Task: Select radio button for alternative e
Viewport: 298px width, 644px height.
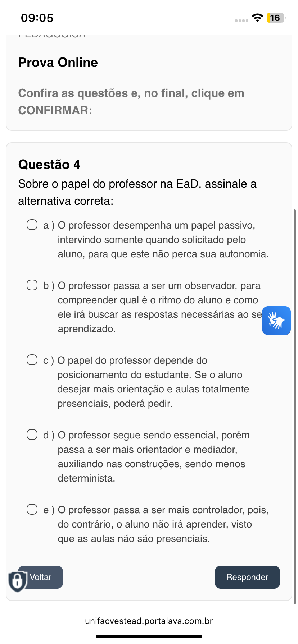Action: pyautogui.click(x=32, y=510)
